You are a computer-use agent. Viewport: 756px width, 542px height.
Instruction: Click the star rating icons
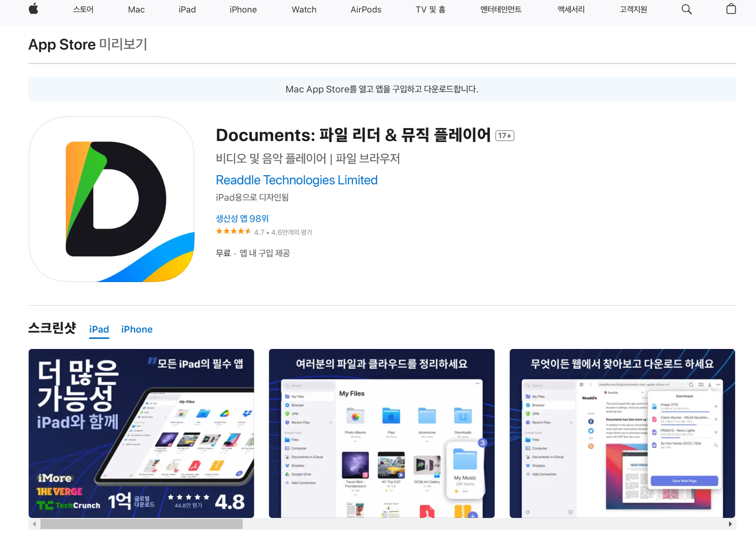(234, 232)
